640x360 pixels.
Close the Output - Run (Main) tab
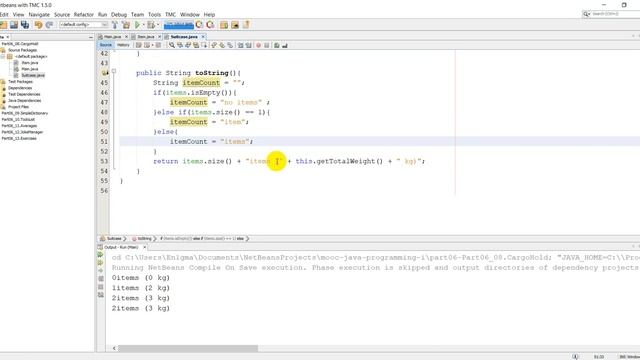coord(144,247)
